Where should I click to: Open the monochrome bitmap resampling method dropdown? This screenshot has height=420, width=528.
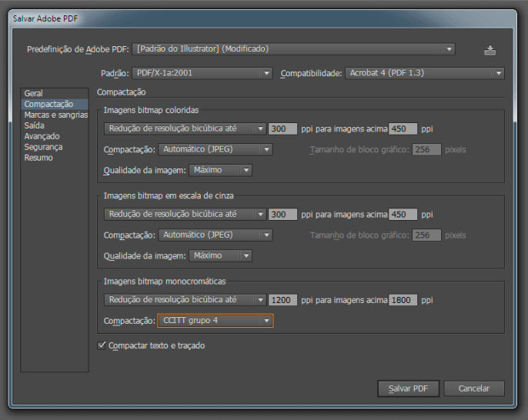click(185, 300)
